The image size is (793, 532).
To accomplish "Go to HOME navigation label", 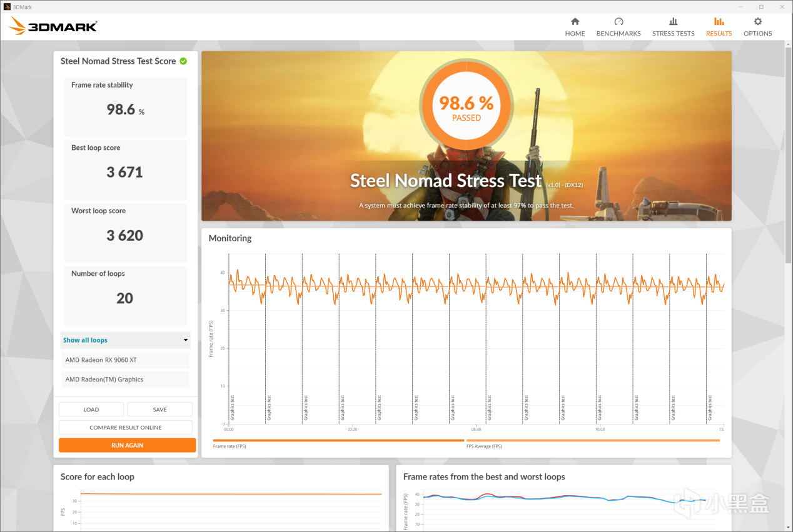I will click(x=575, y=34).
